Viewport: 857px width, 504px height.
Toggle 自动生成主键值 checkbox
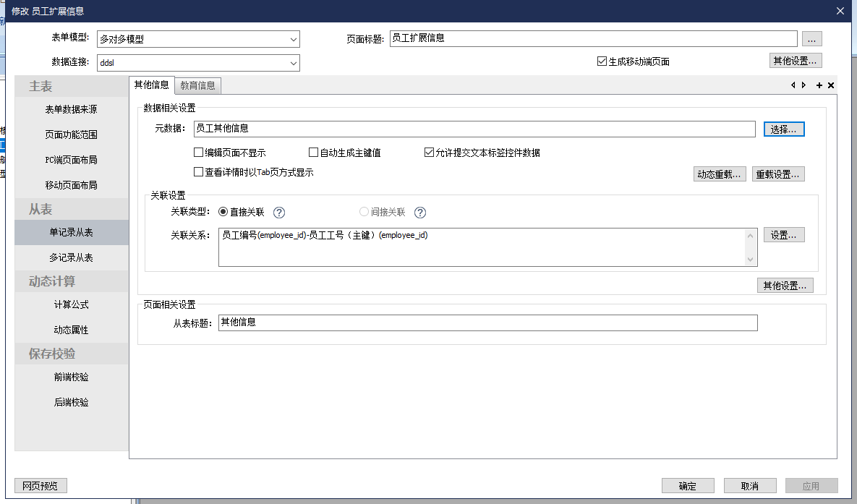[313, 153]
